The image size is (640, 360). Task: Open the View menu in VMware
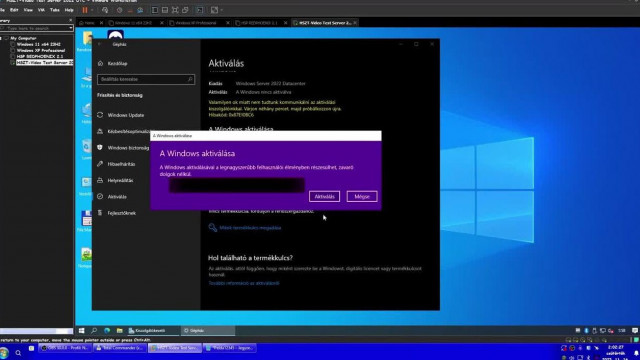(28, 10)
